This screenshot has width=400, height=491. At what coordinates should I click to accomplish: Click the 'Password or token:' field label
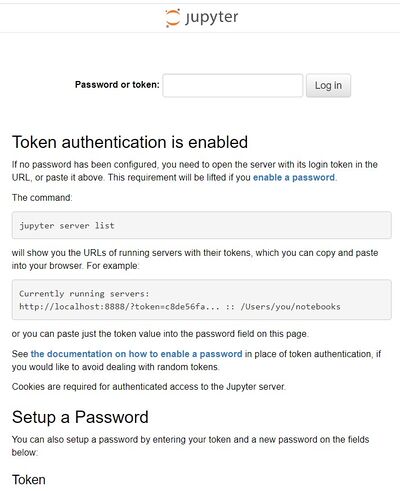(117, 85)
